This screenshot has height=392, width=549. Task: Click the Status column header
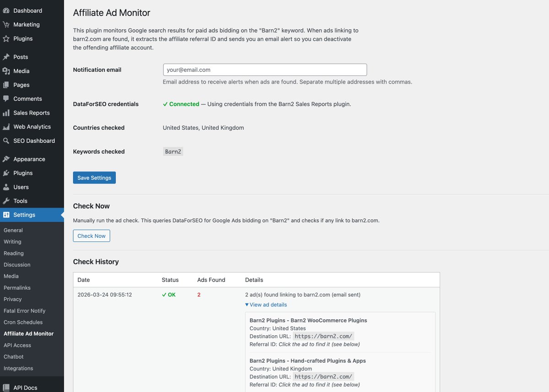pos(170,280)
